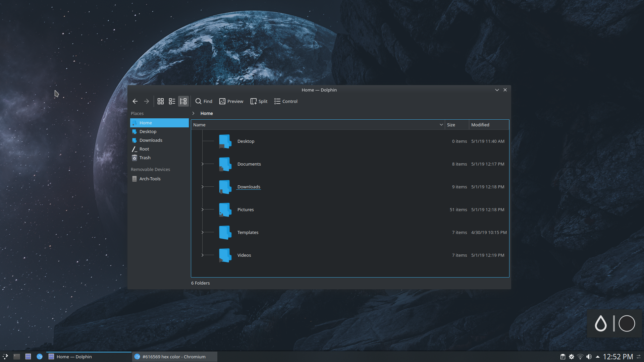Select Home in Places panel
Screen dimensions: 644x362
pyautogui.click(x=159, y=123)
